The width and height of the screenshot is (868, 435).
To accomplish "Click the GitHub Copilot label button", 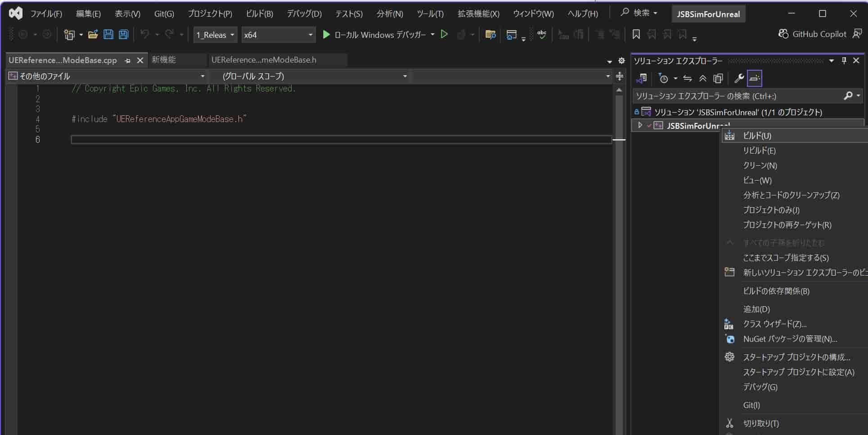I will click(x=819, y=34).
